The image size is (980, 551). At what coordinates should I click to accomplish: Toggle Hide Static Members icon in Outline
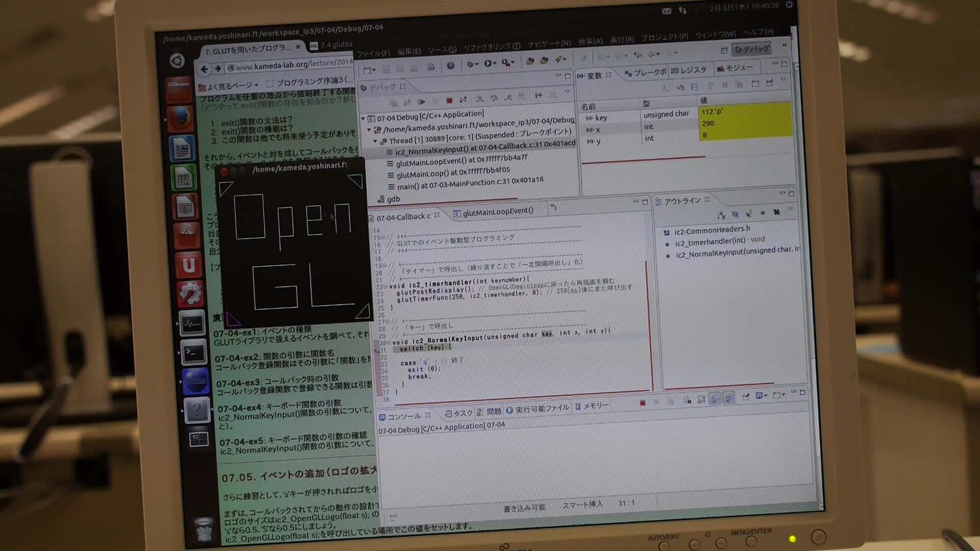tap(749, 214)
